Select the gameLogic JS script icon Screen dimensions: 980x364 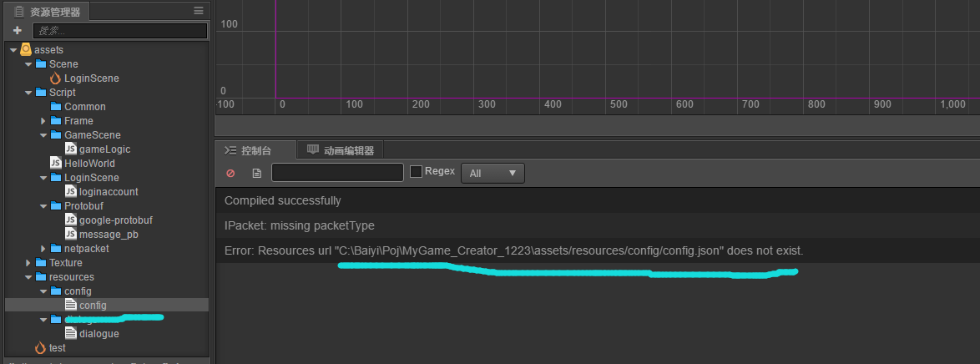click(71, 149)
